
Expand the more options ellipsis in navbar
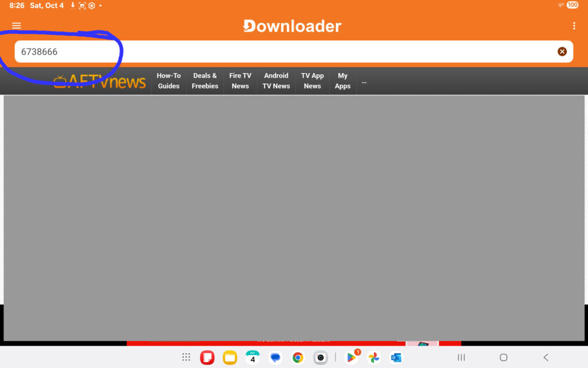(364, 82)
